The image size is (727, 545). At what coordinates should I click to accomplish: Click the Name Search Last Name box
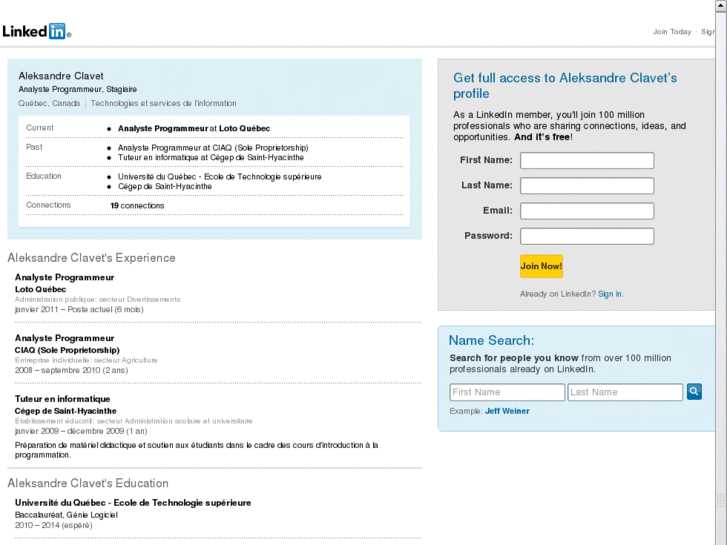(625, 392)
